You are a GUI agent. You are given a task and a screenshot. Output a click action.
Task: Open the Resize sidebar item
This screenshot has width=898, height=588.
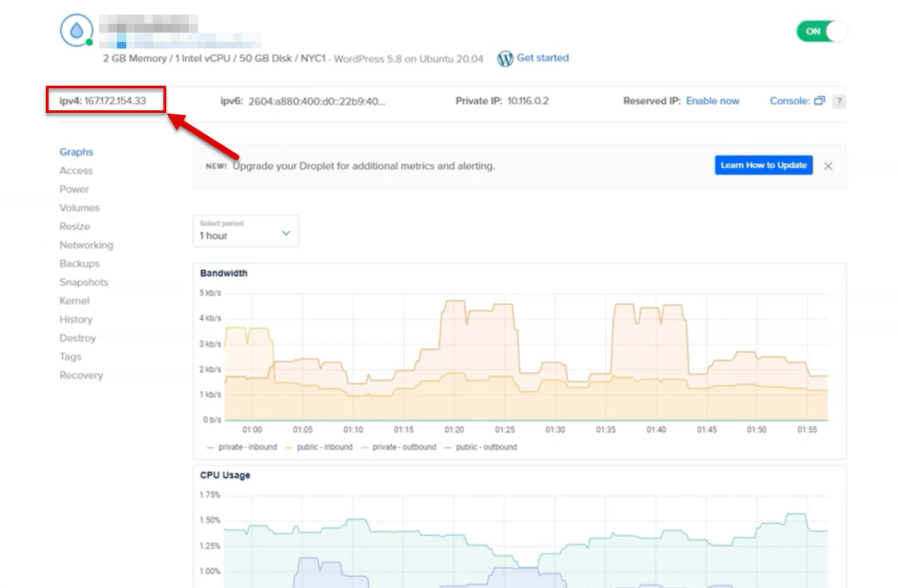74,227
